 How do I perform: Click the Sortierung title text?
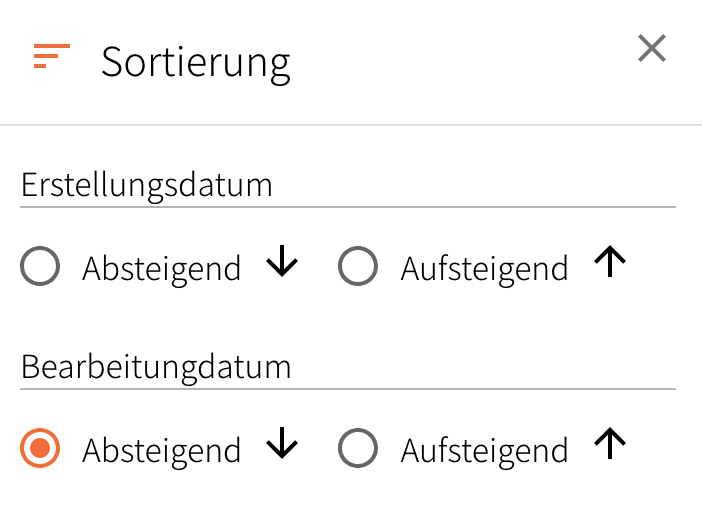[x=196, y=62]
